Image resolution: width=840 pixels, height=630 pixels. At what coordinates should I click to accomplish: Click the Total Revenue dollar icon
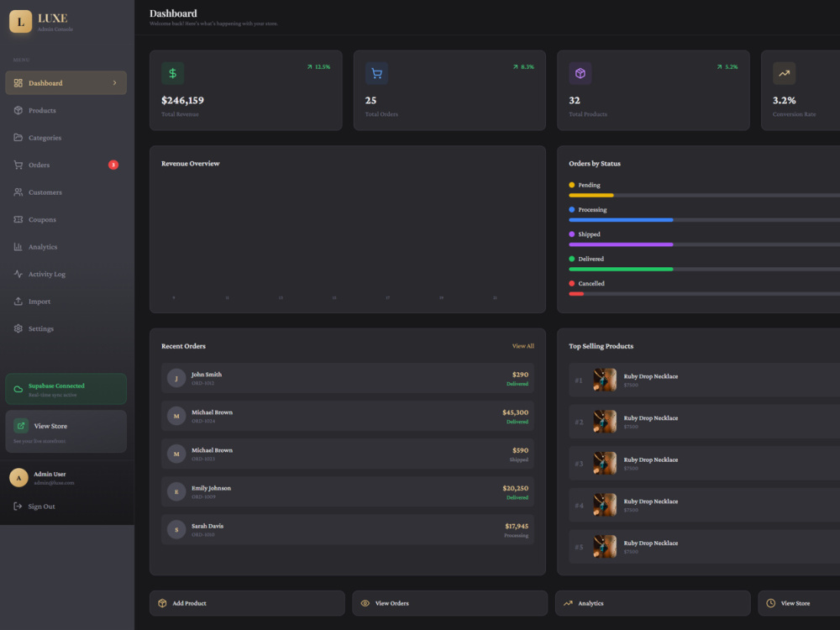[172, 73]
